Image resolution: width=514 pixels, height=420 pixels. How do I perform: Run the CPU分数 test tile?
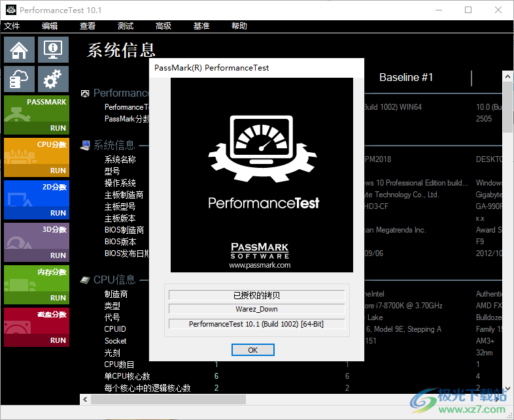coord(37,157)
